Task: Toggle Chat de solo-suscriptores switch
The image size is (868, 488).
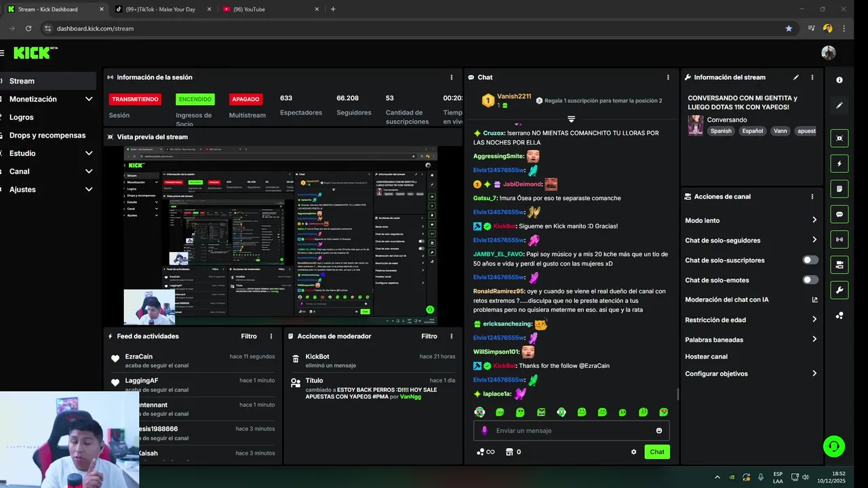Action: pyautogui.click(x=810, y=260)
